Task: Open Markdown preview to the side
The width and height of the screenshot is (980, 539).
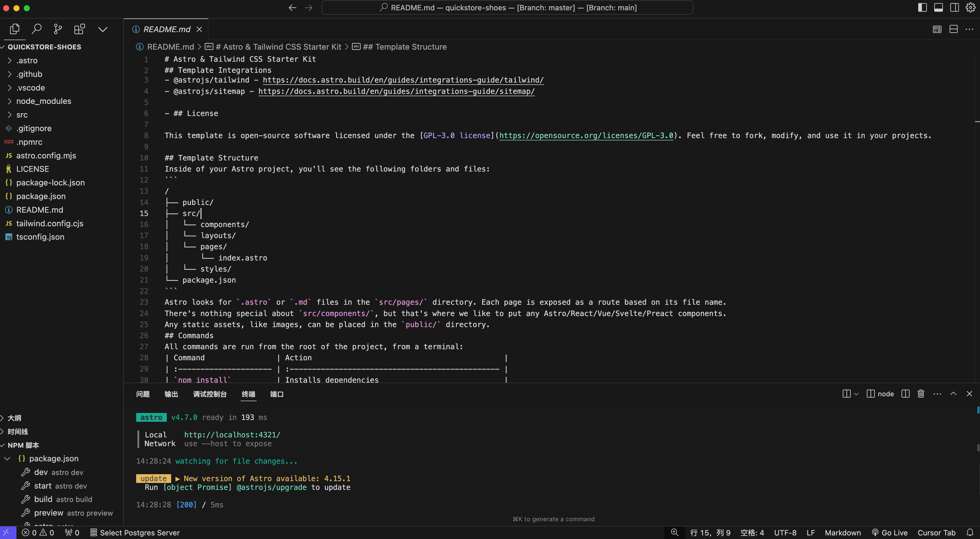Action: click(937, 29)
